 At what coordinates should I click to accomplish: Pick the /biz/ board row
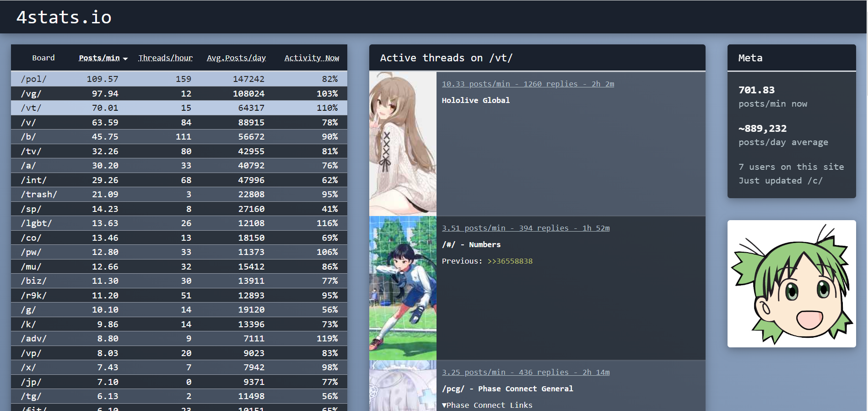(x=179, y=281)
